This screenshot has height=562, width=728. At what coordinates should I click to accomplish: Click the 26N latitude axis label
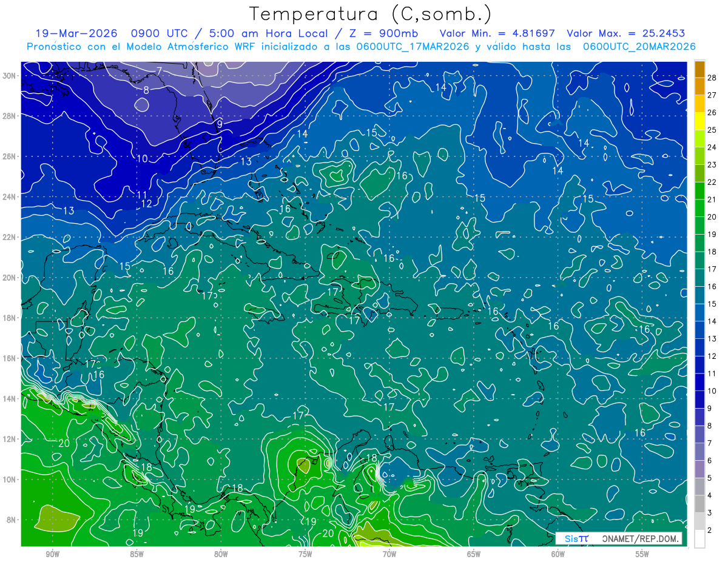click(x=10, y=156)
